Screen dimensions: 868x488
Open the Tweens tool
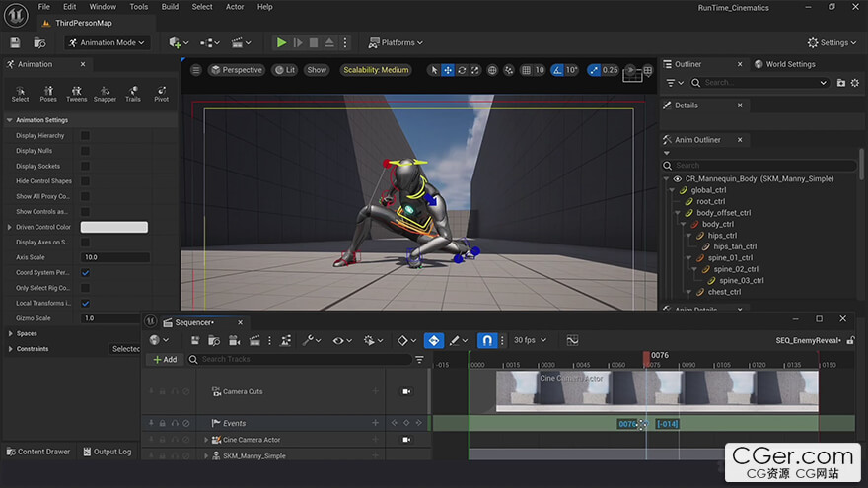(x=76, y=93)
